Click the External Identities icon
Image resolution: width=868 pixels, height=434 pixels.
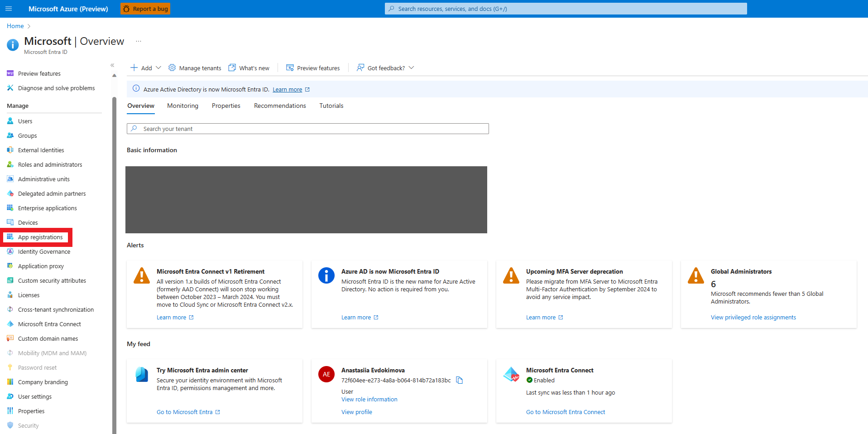point(10,150)
